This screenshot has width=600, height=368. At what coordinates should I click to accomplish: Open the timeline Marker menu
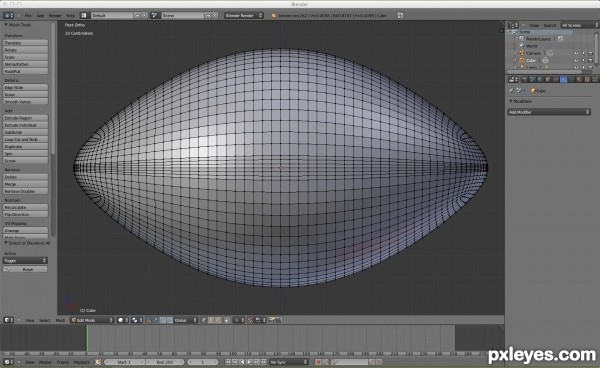click(45, 362)
